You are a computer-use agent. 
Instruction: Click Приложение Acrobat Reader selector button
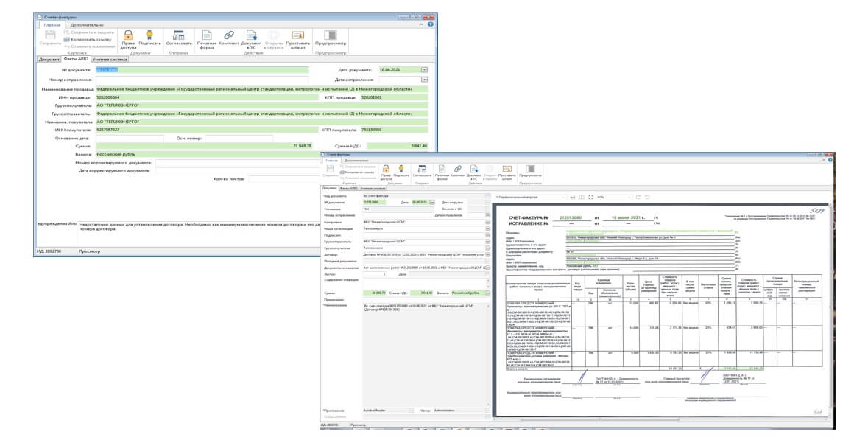pyautogui.click(x=412, y=411)
